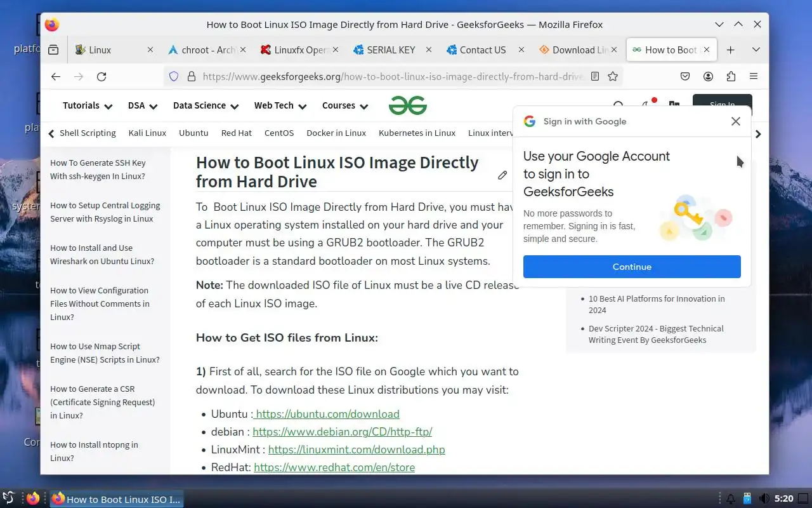Click the translate language icon in header

(x=674, y=105)
